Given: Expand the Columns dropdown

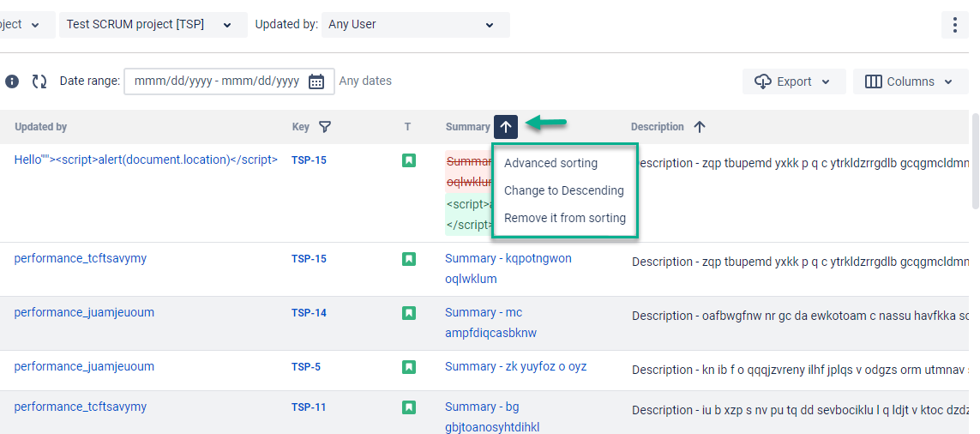Looking at the screenshot, I should tap(910, 81).
